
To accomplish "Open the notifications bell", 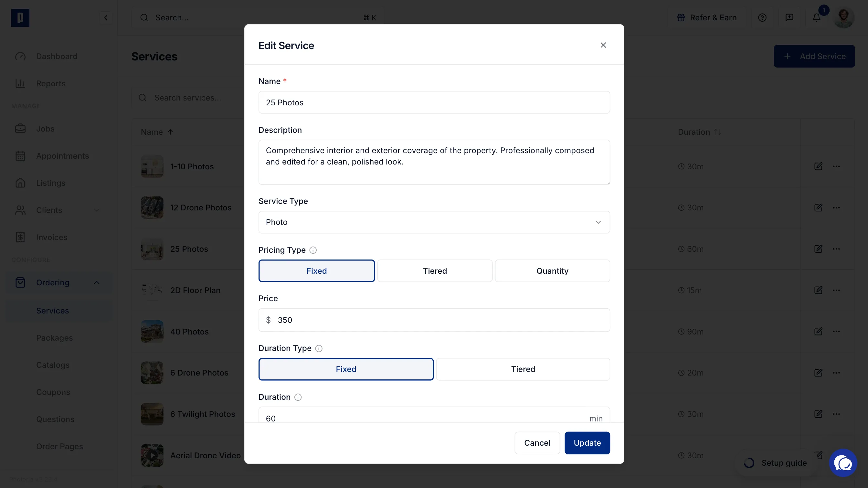I will (x=816, y=17).
